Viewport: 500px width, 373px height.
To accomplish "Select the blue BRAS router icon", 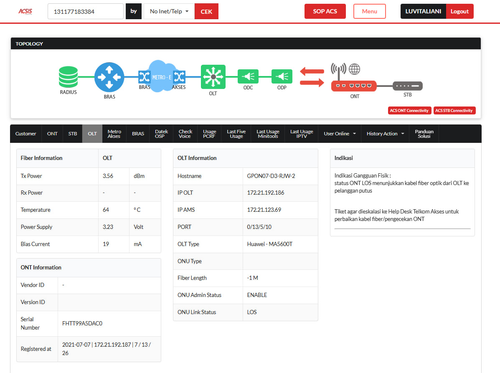I will [109, 77].
